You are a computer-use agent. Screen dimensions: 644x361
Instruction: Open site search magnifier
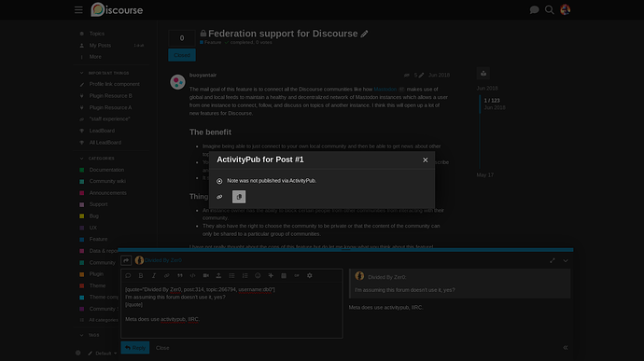tap(549, 10)
